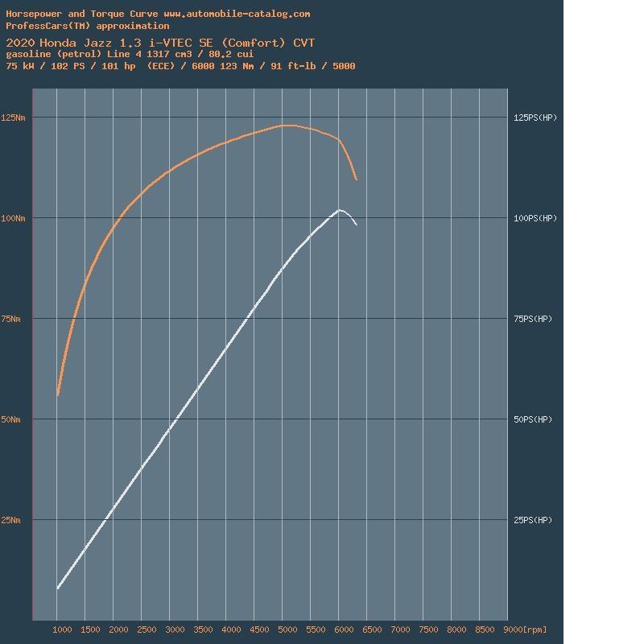
Task: Click the 8000 rpm axis label
Action: pyautogui.click(x=456, y=630)
